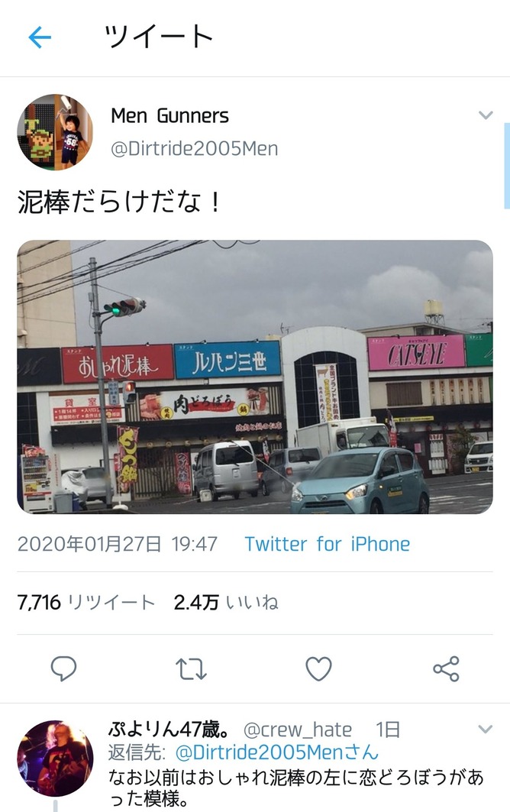Image resolution: width=510 pixels, height=812 pixels.
Task: Open the attached street photo
Action: tap(255, 377)
